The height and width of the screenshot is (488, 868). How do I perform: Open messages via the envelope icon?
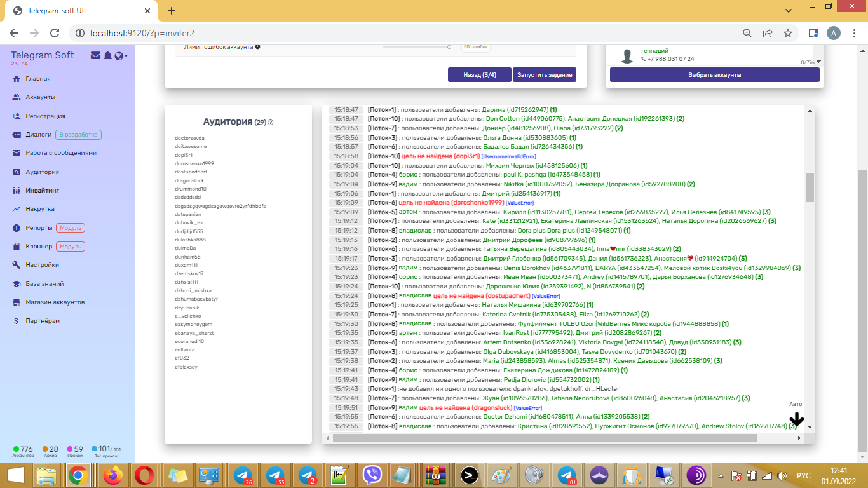[95, 56]
